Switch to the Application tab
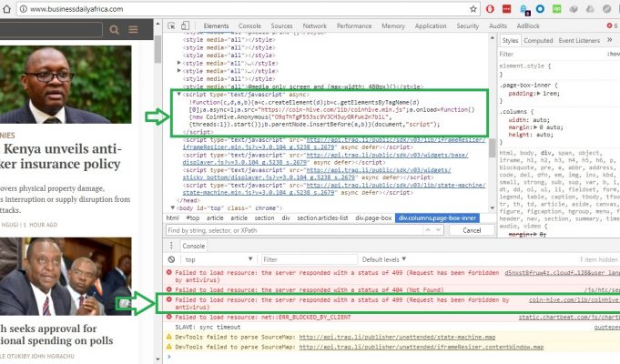The height and width of the screenshot is (364, 620). [431, 25]
